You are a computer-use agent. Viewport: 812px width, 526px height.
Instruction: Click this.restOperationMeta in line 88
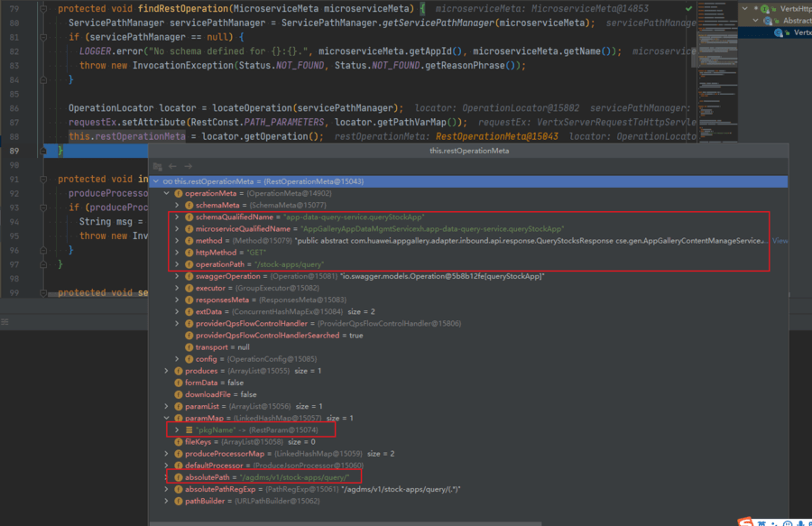[127, 136]
